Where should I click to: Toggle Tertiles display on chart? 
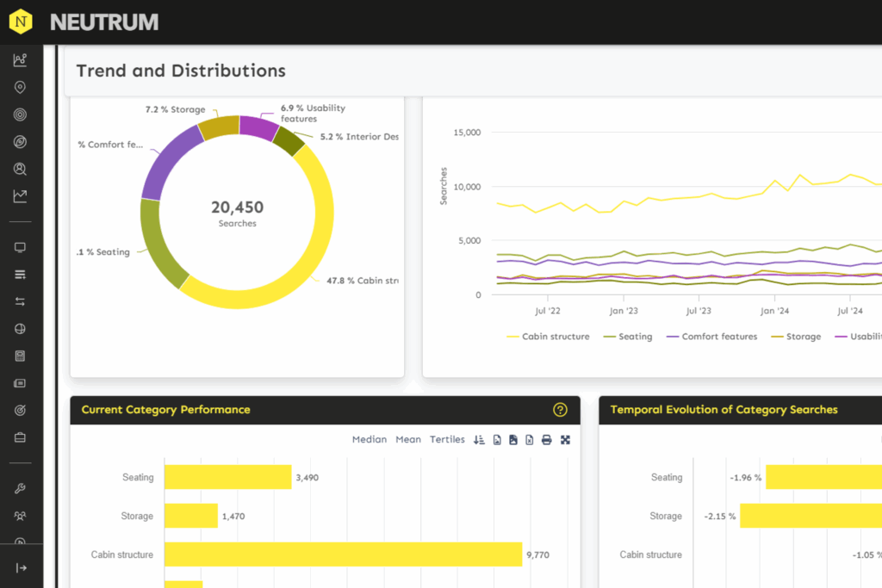click(447, 440)
